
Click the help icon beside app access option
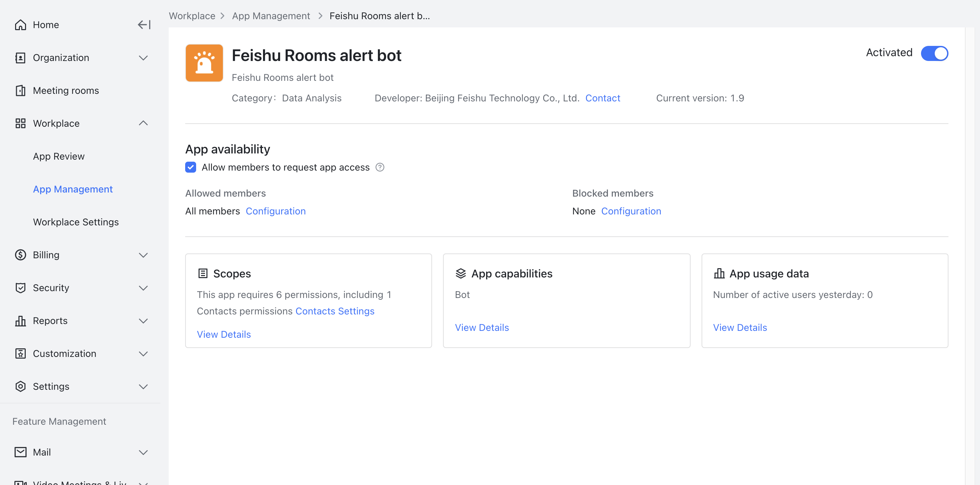380,167
